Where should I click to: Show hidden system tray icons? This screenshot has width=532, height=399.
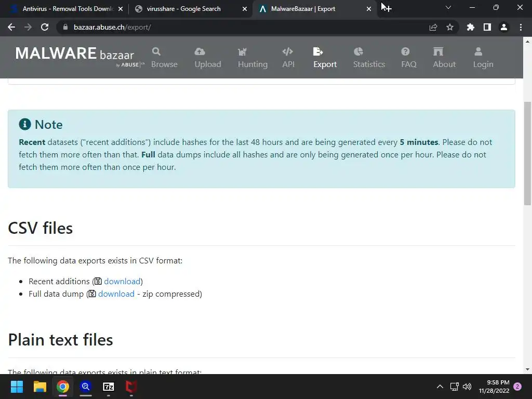[440, 387]
